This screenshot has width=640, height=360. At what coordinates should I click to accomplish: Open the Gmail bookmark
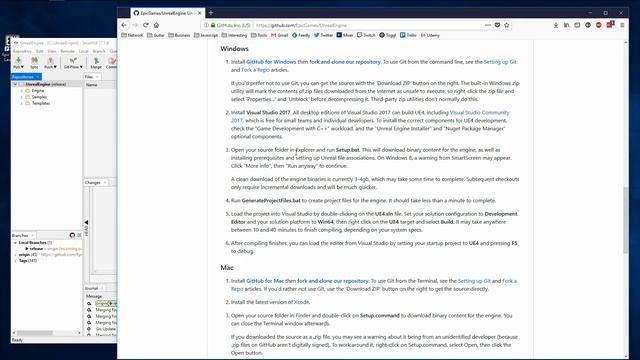(x=280, y=35)
